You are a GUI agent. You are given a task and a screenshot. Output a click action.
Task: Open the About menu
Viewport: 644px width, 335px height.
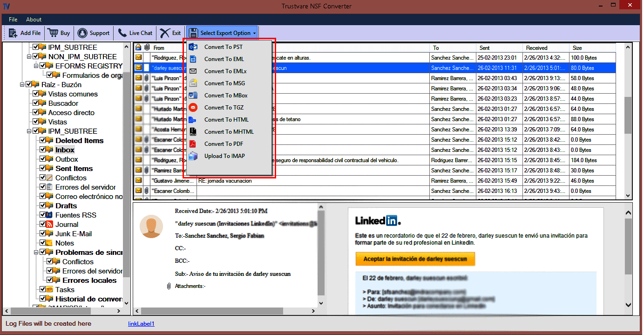tap(33, 19)
